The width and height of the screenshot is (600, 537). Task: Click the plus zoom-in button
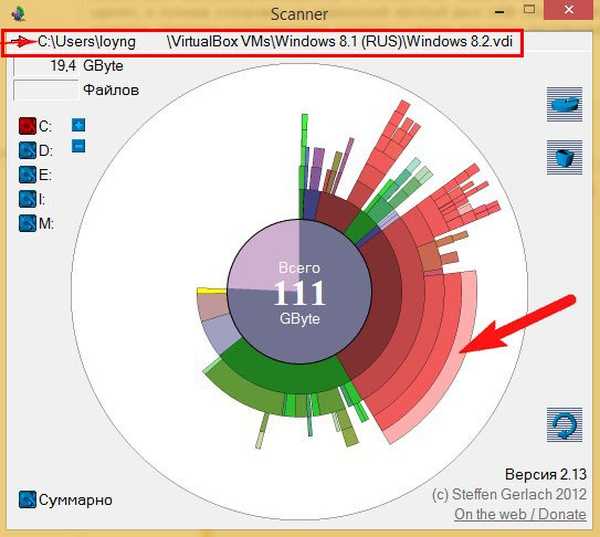(79, 126)
